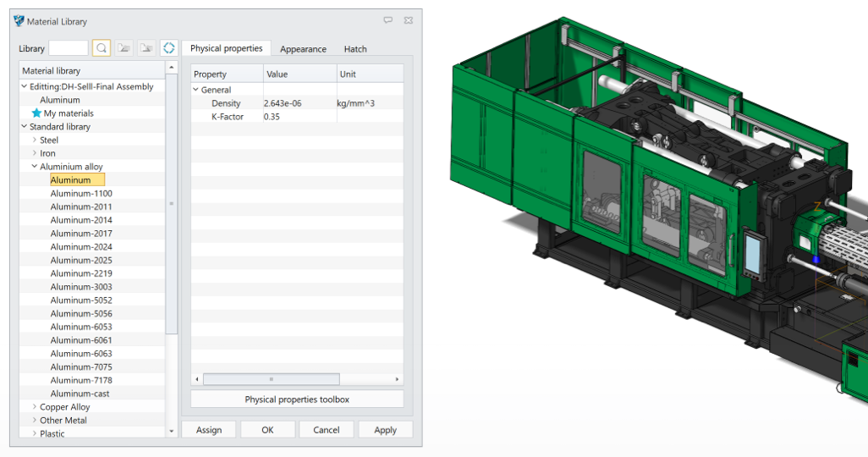Switch to the Appearance tab
Image resolution: width=868 pixels, height=457 pixels.
(303, 49)
